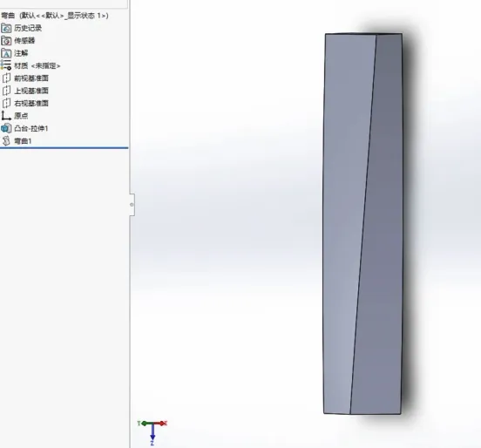Select the 原点 tree item
The image size is (481, 448).
click(x=21, y=116)
